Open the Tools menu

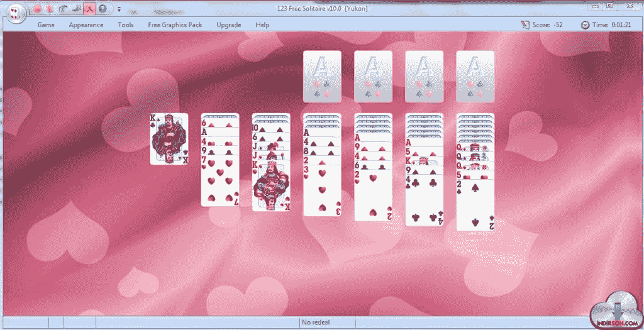tap(126, 25)
